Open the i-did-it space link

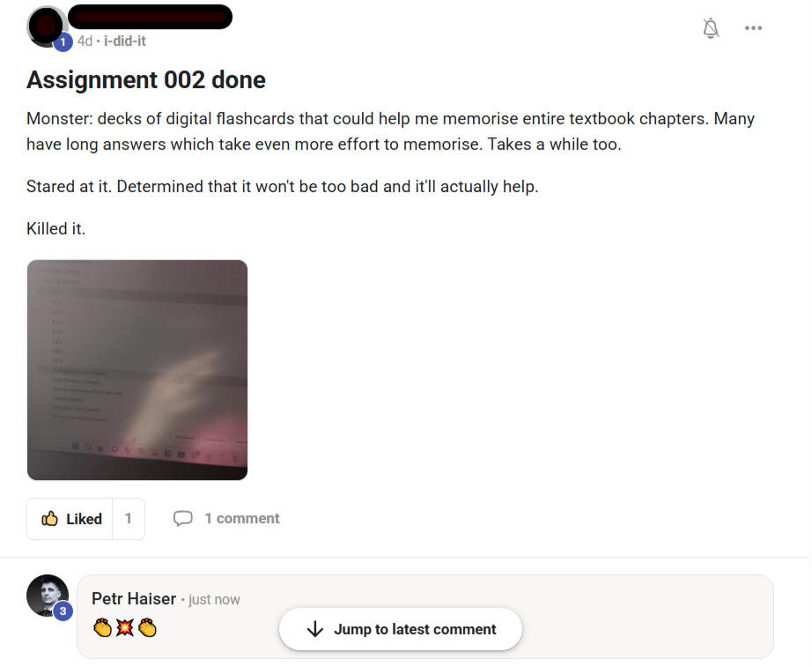[x=125, y=41]
